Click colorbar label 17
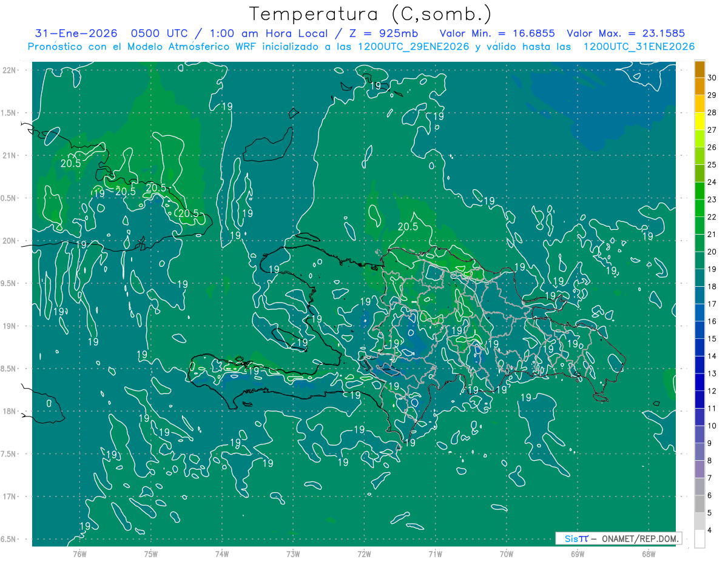Image resolution: width=728 pixels, height=562 pixels. (x=712, y=304)
